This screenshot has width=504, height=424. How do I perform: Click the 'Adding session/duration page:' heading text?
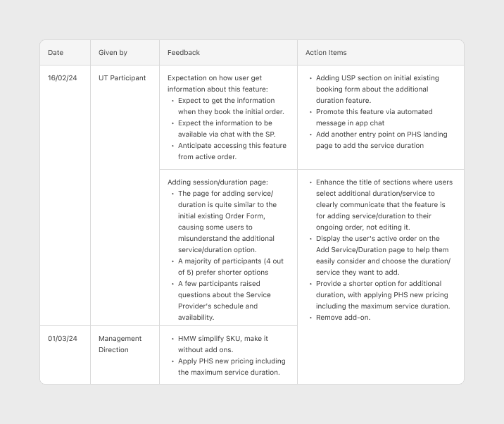(x=218, y=182)
